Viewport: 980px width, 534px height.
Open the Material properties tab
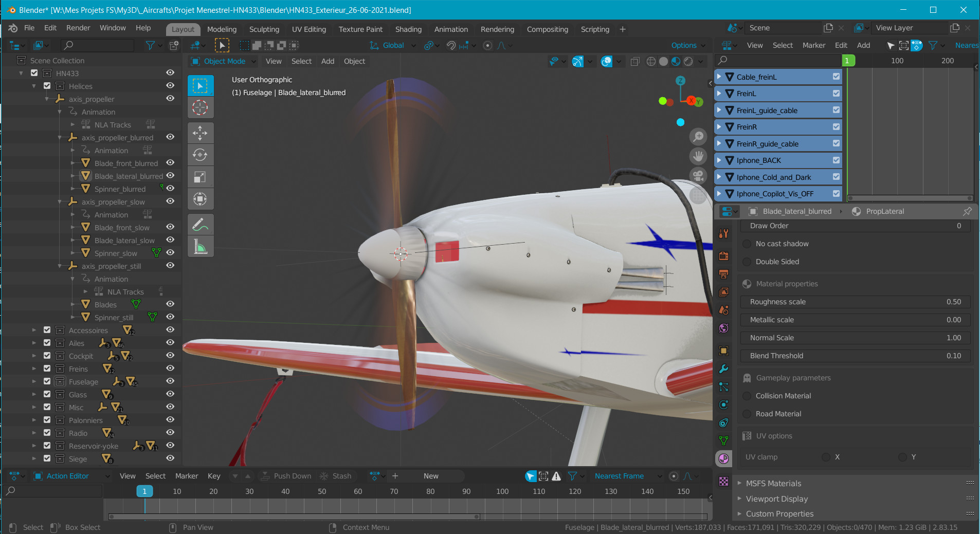tap(723, 458)
